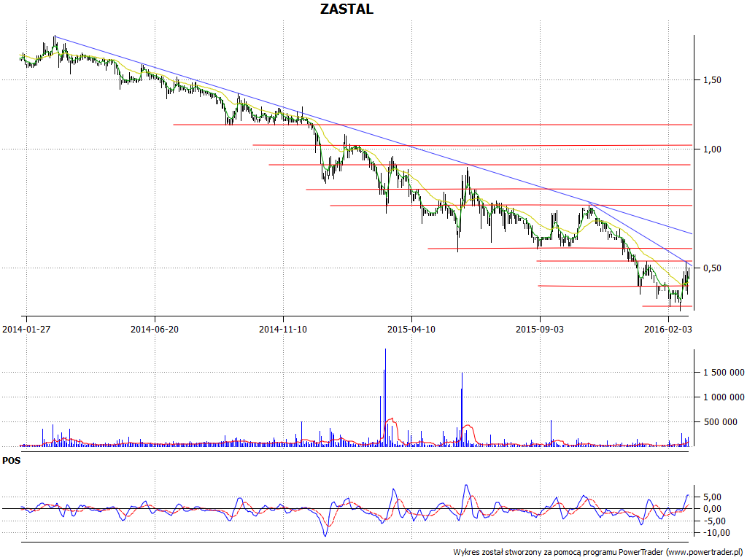
Task: Click the 1,00 price axis label
Action: (x=712, y=149)
